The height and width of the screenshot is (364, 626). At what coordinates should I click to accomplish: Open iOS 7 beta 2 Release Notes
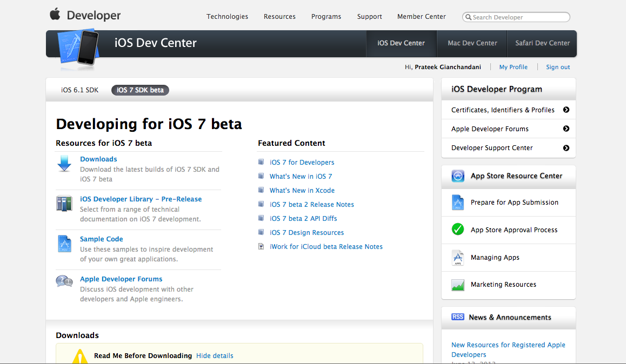point(312,205)
